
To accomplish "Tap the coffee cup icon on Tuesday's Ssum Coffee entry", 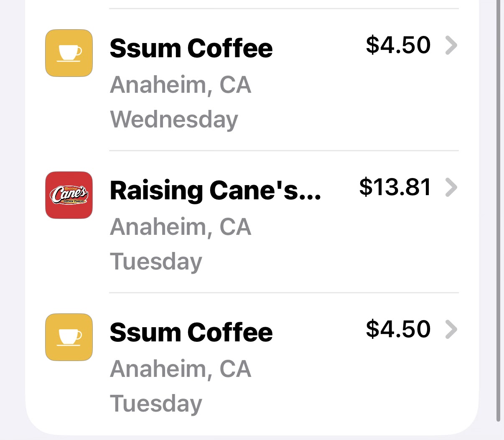I will [x=69, y=337].
